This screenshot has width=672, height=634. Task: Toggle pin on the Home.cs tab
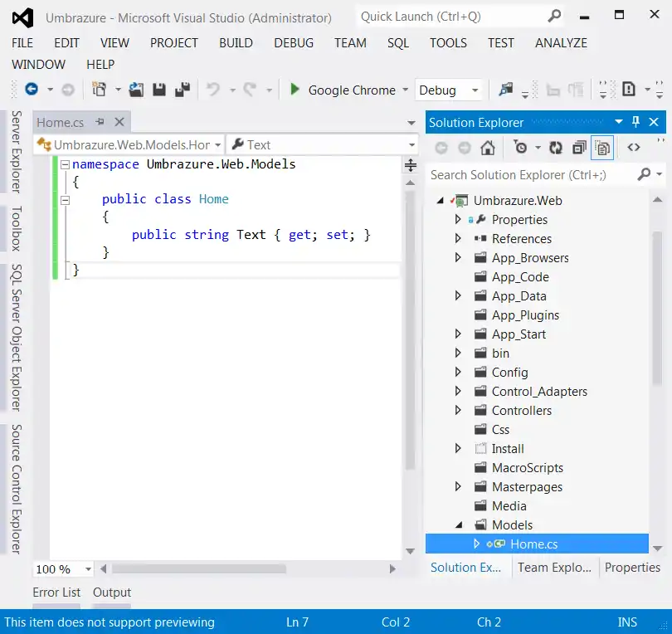(x=100, y=122)
